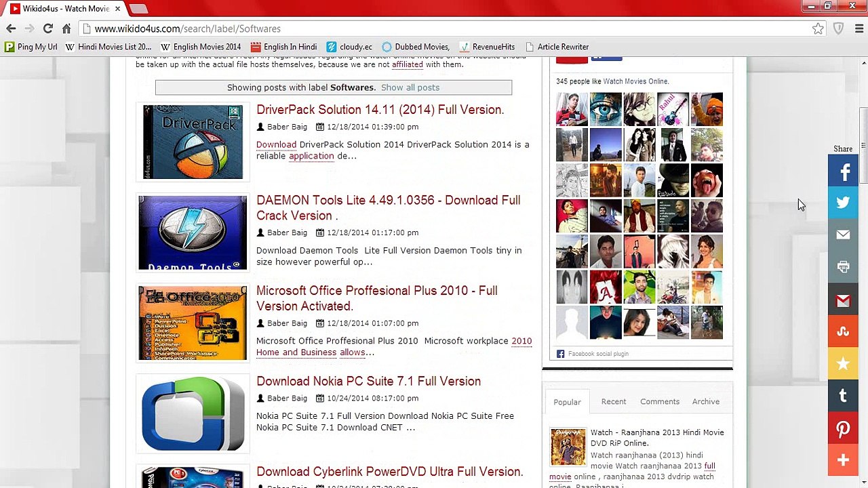The height and width of the screenshot is (488, 868).
Task: Open more sharing options plus icon
Action: [844, 460]
